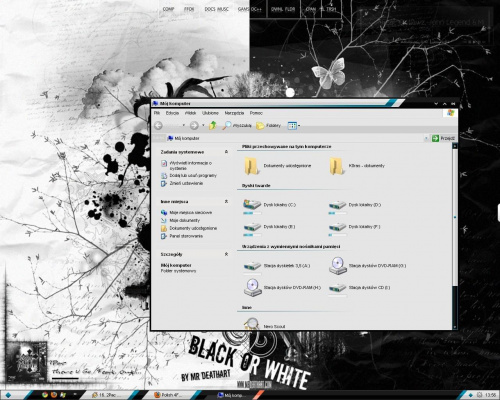The height and width of the screenshot is (400, 500).
Task: Open the Dokumenty udostępnione folder icon
Action: 251,166
